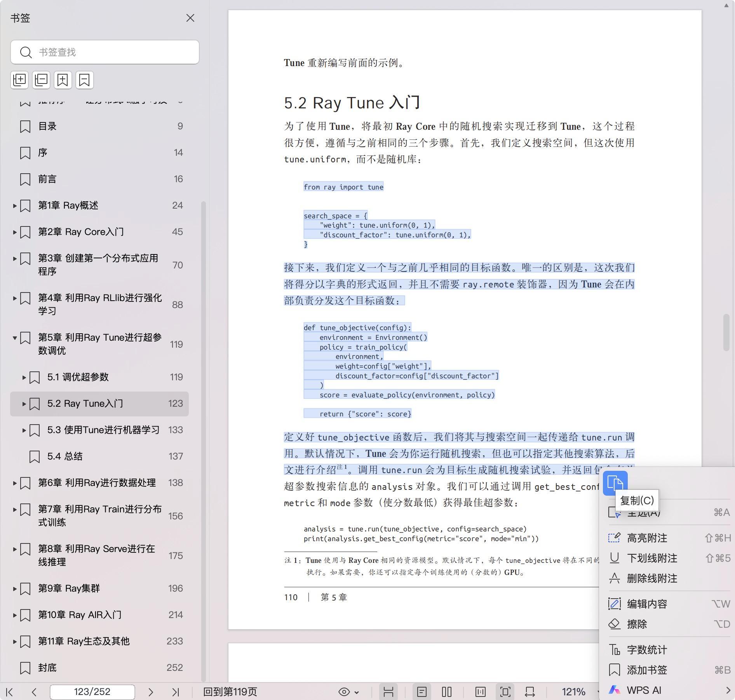Go to the next page
Viewport: 735px width, 700px height.
coord(151,692)
